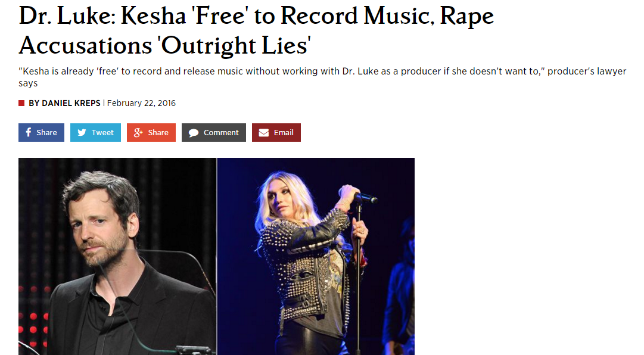644x355 pixels.
Task: Share via the Google Plus button
Action: (151, 133)
